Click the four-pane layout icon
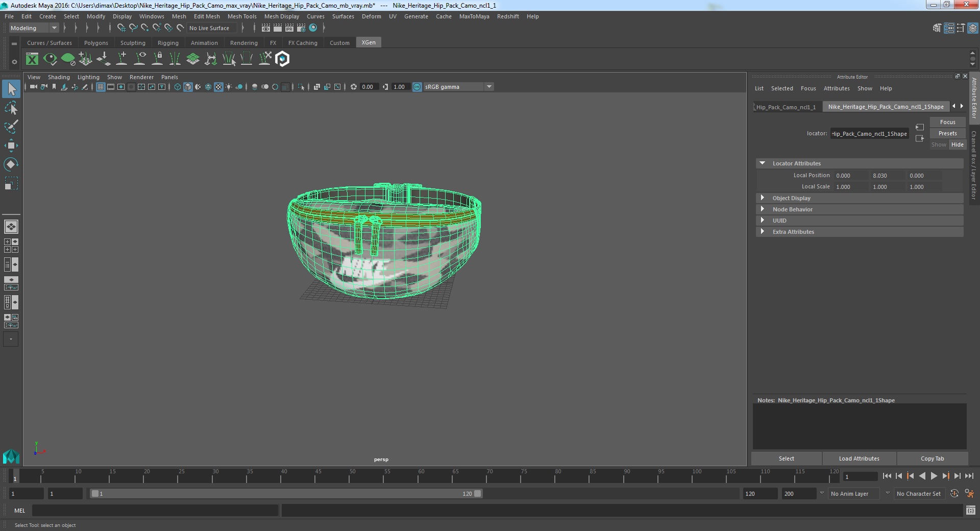 11,246
